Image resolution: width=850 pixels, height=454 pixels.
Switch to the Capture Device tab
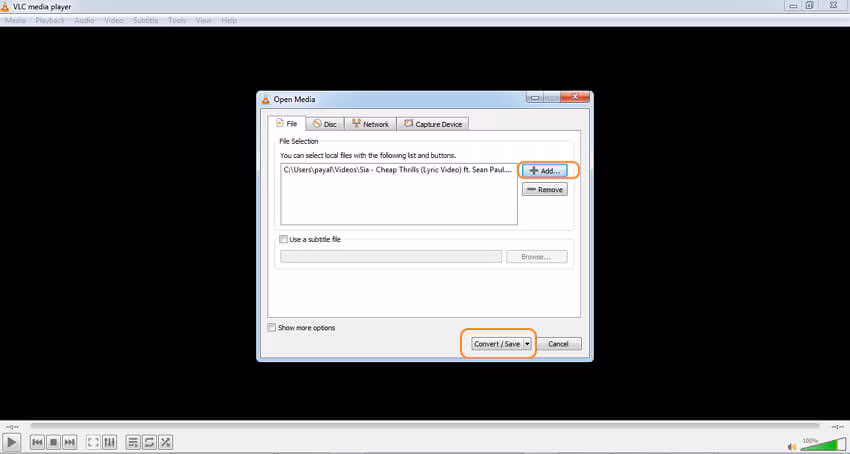tap(433, 124)
